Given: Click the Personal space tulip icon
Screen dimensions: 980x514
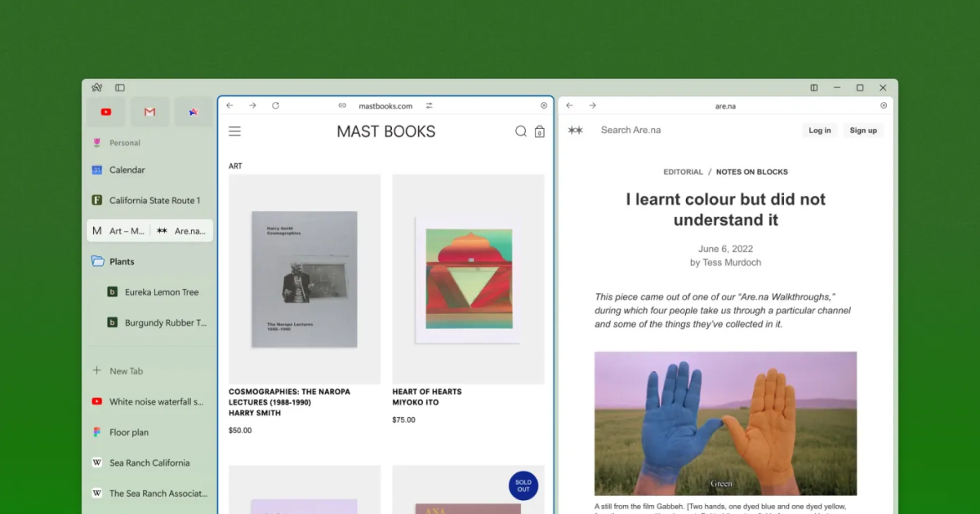Looking at the screenshot, I should pyautogui.click(x=97, y=143).
